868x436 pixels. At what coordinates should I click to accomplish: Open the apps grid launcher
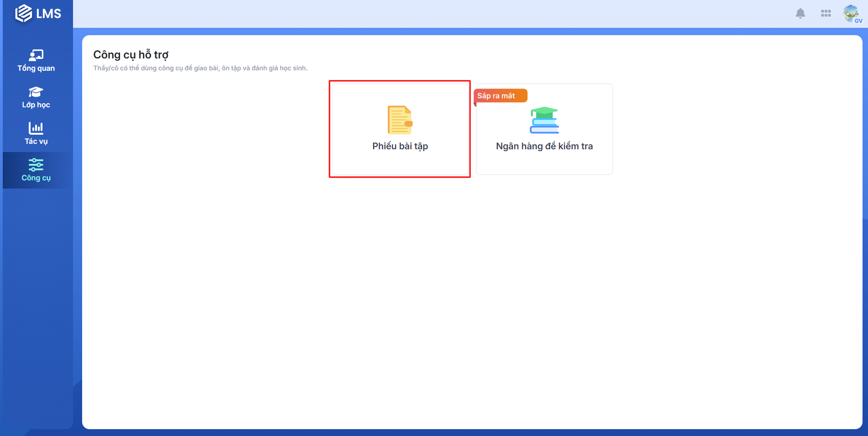(826, 13)
